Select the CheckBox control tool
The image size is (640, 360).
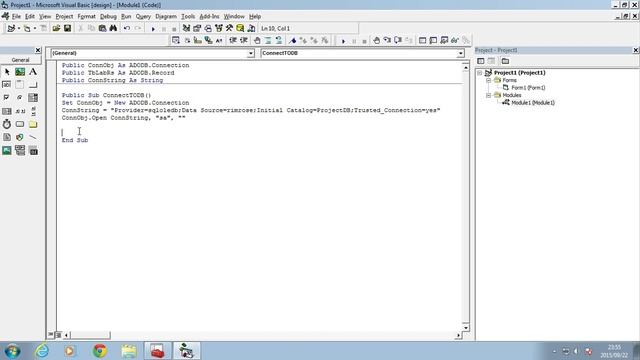pyautogui.click(x=7, y=98)
